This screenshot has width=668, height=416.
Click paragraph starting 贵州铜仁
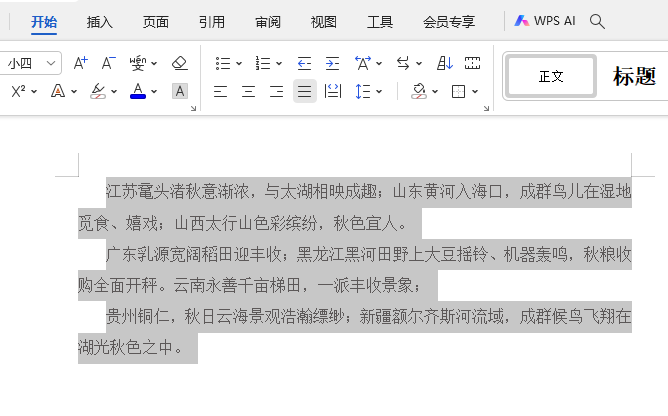pos(354,332)
